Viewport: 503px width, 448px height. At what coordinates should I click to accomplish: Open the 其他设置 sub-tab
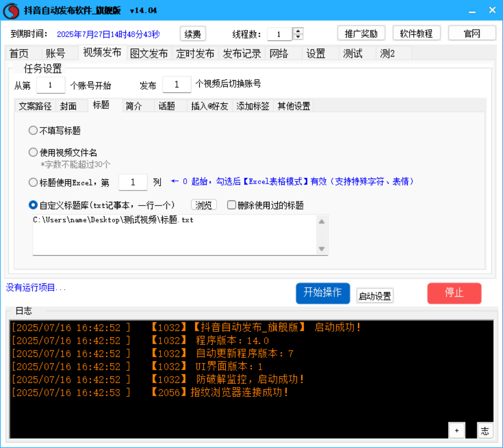pos(294,106)
